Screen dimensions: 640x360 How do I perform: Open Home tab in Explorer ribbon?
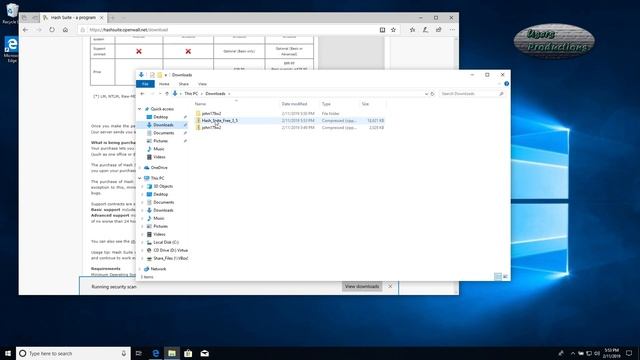[164, 84]
